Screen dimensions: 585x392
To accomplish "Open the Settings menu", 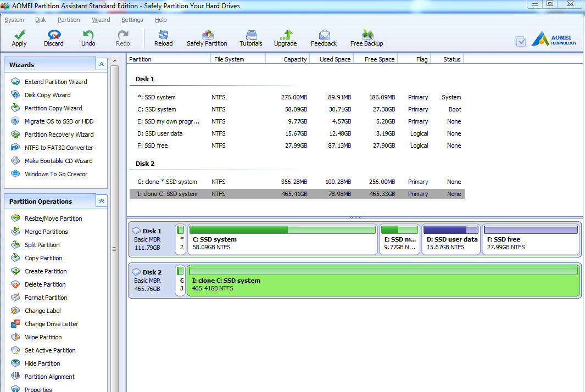I will click(132, 20).
